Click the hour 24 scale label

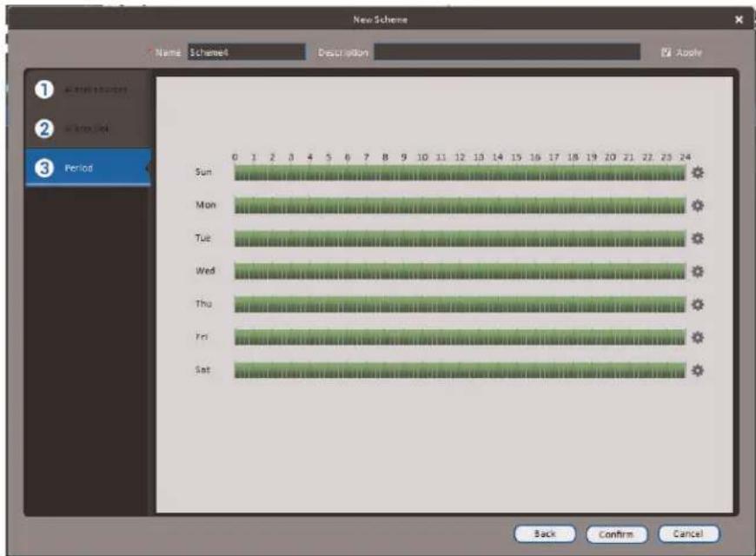pyautogui.click(x=685, y=157)
